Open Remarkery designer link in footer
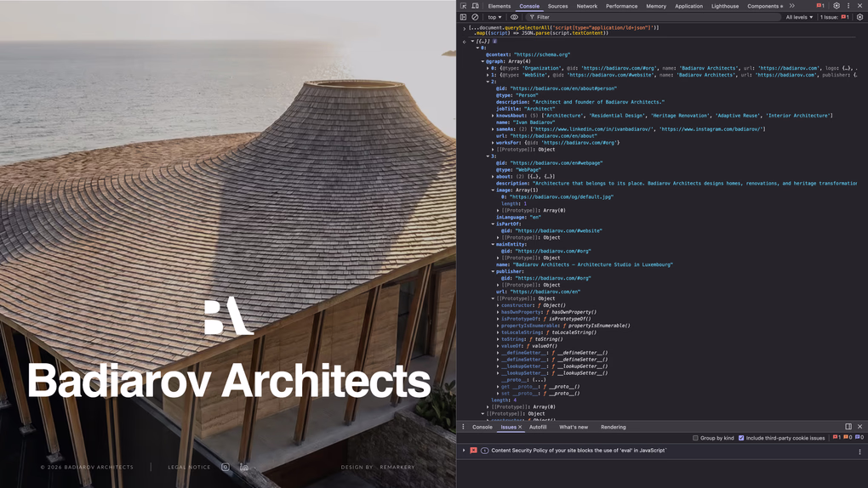The height and width of the screenshot is (488, 868). point(397,467)
